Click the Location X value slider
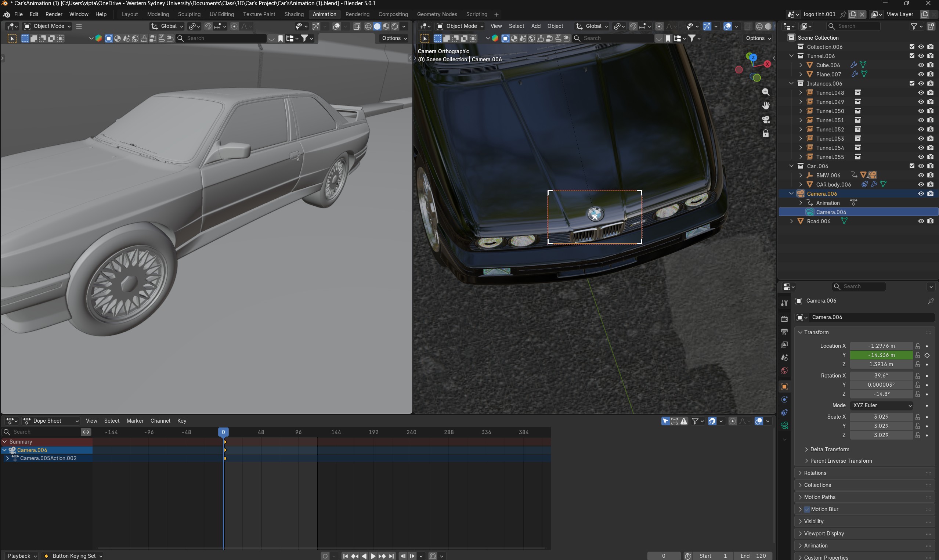The image size is (939, 560). click(881, 346)
